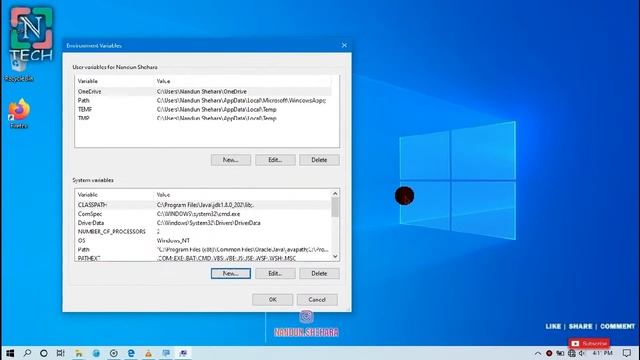640x360 pixels.
Task: Open Firefox desktop shortcut
Action: click(19, 114)
